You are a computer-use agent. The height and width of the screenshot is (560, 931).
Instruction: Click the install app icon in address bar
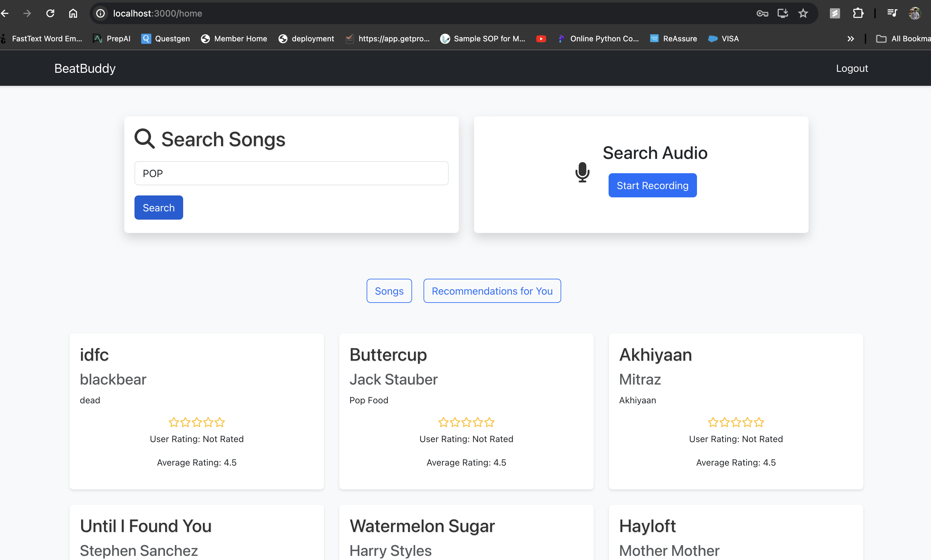point(783,14)
